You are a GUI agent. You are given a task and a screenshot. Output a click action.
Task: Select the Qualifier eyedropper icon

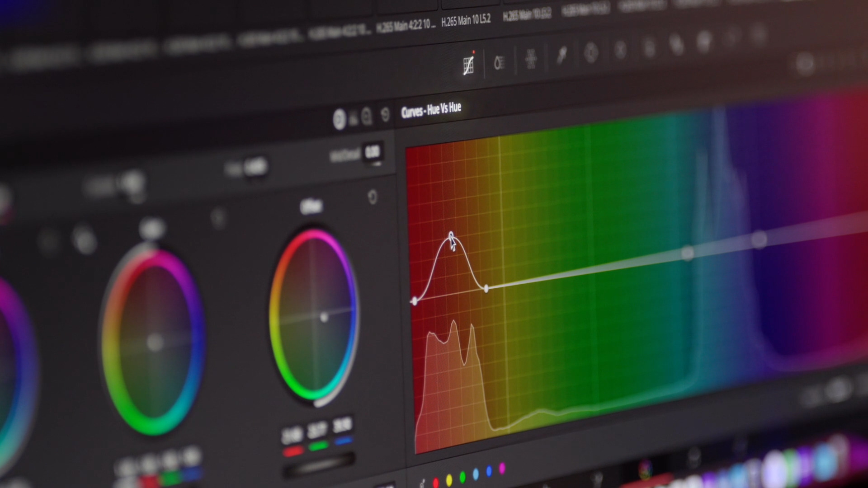click(x=561, y=56)
